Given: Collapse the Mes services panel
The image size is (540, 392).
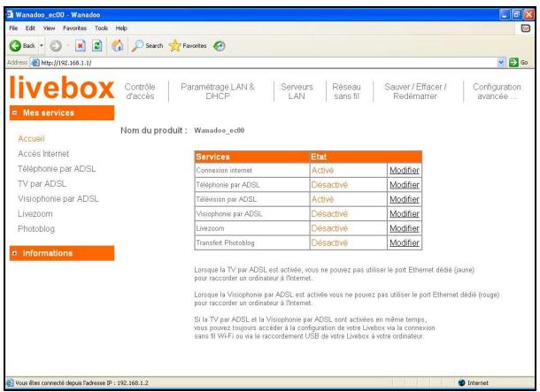Looking at the screenshot, I should click(14, 112).
